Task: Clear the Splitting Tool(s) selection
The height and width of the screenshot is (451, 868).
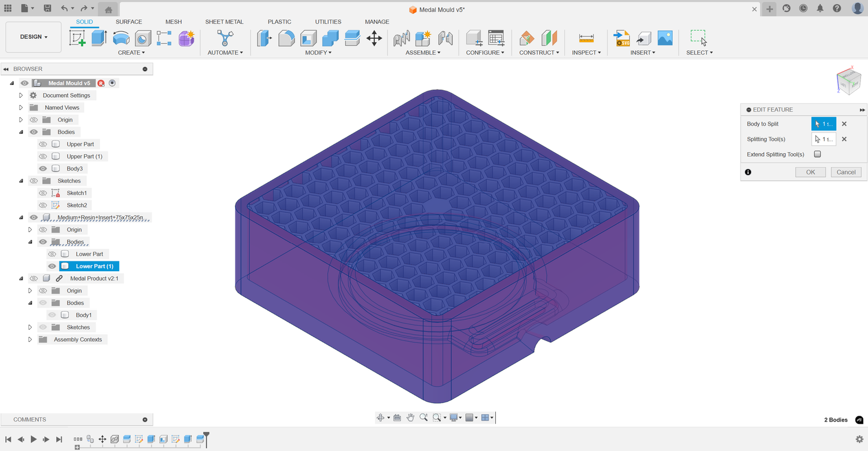Action: [844, 139]
